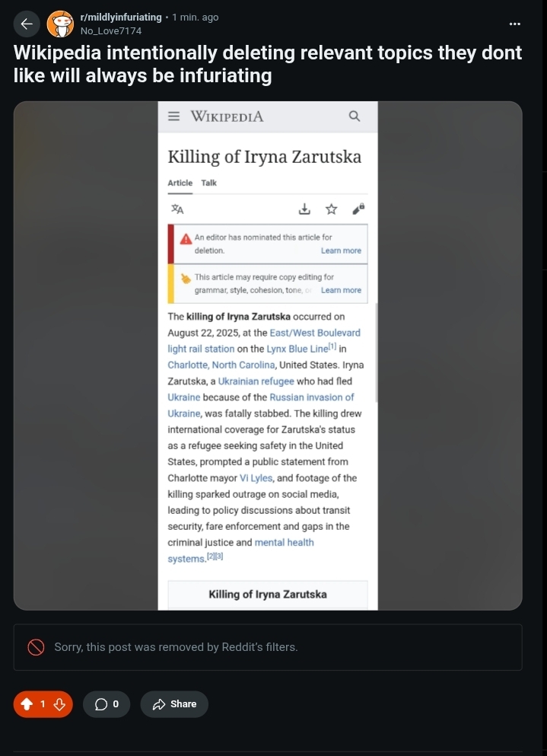Select the Article tab

pos(180,183)
